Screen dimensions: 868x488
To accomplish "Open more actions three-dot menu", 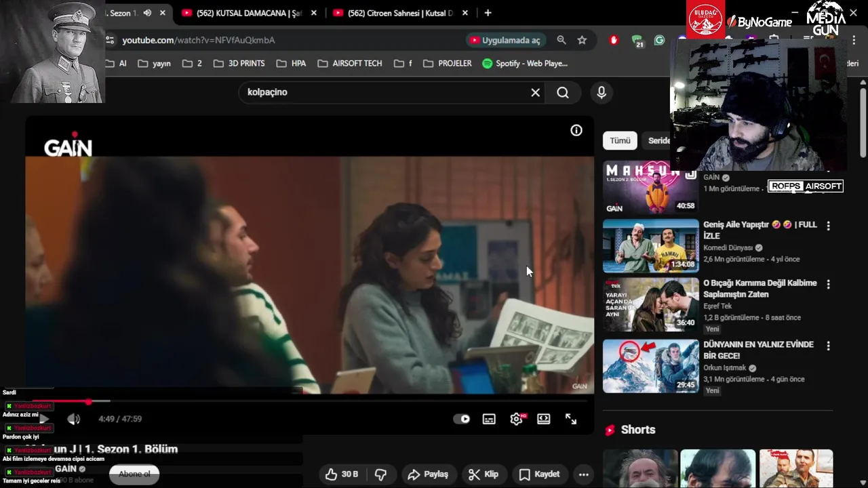I will (583, 474).
